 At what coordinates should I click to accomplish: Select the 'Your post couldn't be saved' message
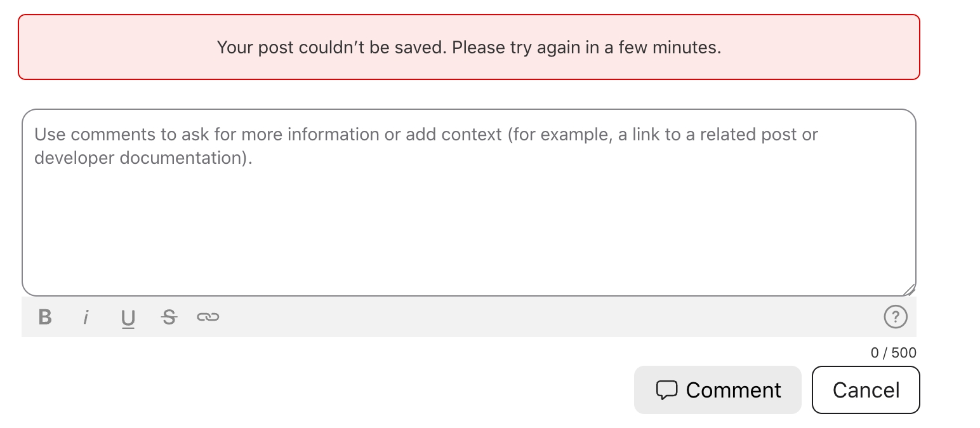pyautogui.click(x=332, y=48)
